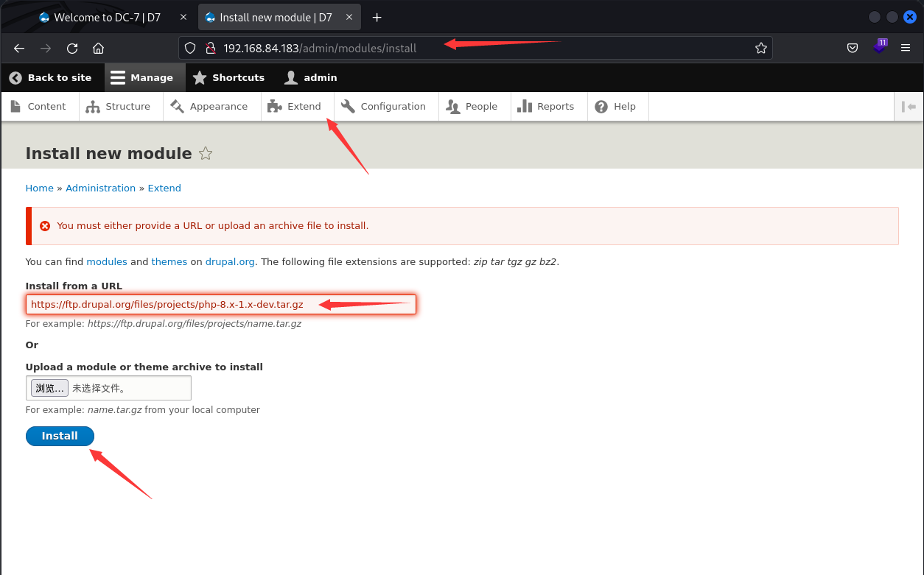Click the blue Install button
This screenshot has width=924, height=575.
[60, 436]
